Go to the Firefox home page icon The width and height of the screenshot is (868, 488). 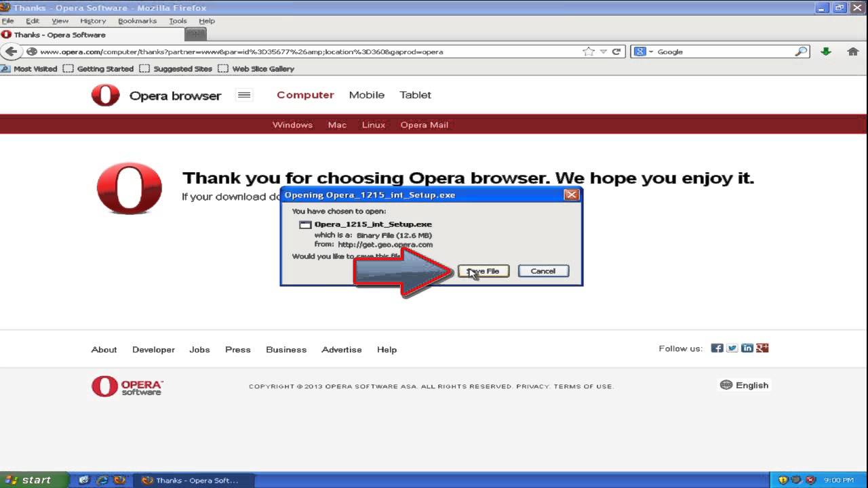(x=853, y=52)
